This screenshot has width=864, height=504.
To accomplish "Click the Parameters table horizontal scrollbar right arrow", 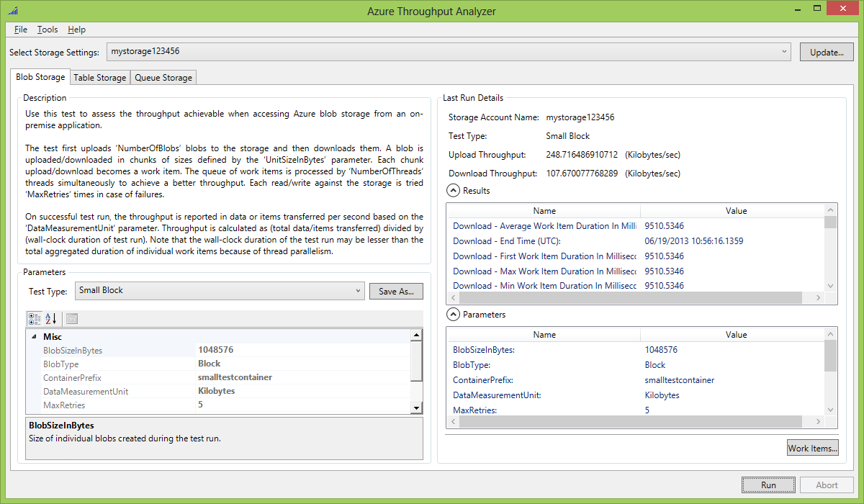I will tap(818, 421).
